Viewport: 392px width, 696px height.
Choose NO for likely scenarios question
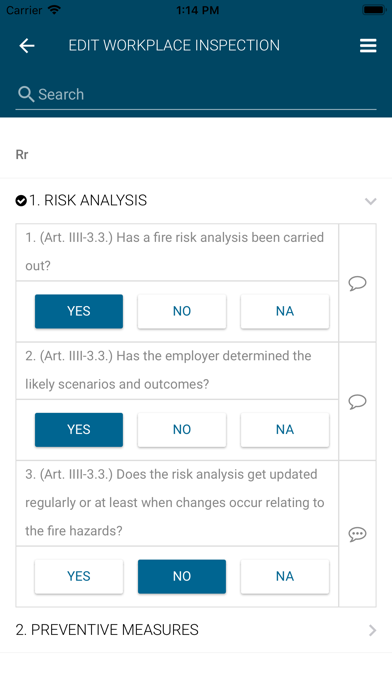point(182,430)
